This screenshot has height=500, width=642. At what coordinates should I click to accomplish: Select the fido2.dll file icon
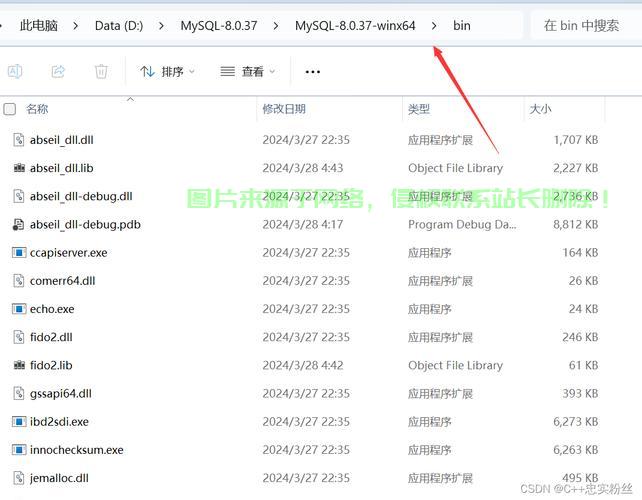pos(19,337)
